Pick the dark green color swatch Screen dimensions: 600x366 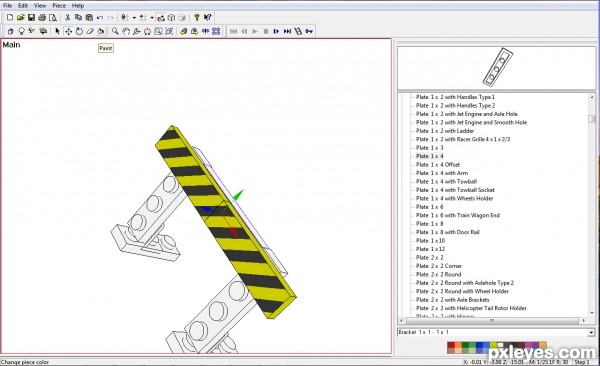[465, 345]
